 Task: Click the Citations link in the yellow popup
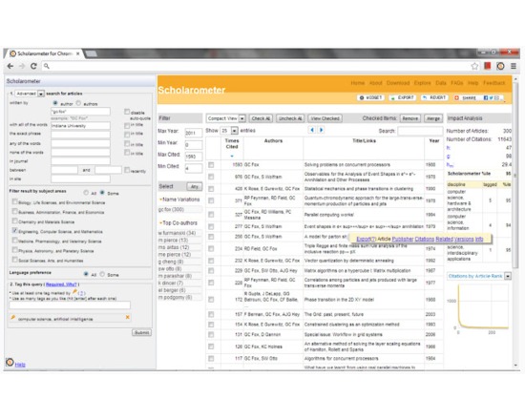[x=425, y=239]
